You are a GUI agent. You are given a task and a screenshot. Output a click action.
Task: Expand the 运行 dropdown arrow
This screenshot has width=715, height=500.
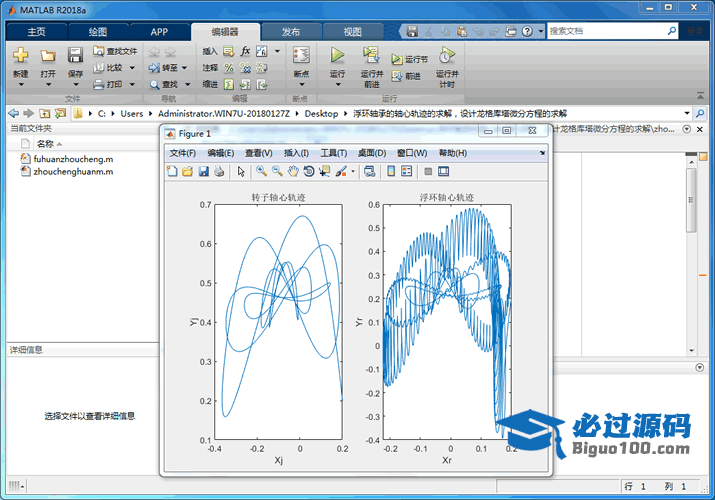(338, 85)
